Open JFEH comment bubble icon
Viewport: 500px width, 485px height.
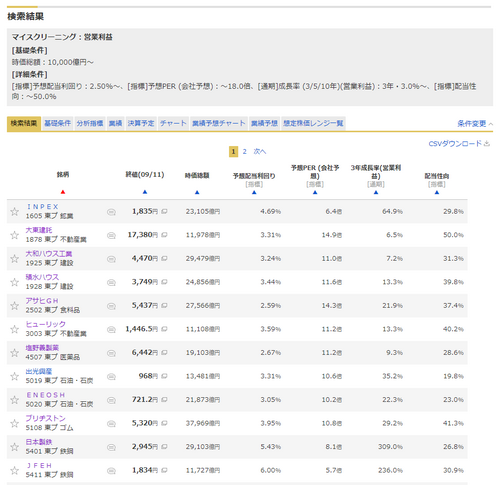(111, 471)
